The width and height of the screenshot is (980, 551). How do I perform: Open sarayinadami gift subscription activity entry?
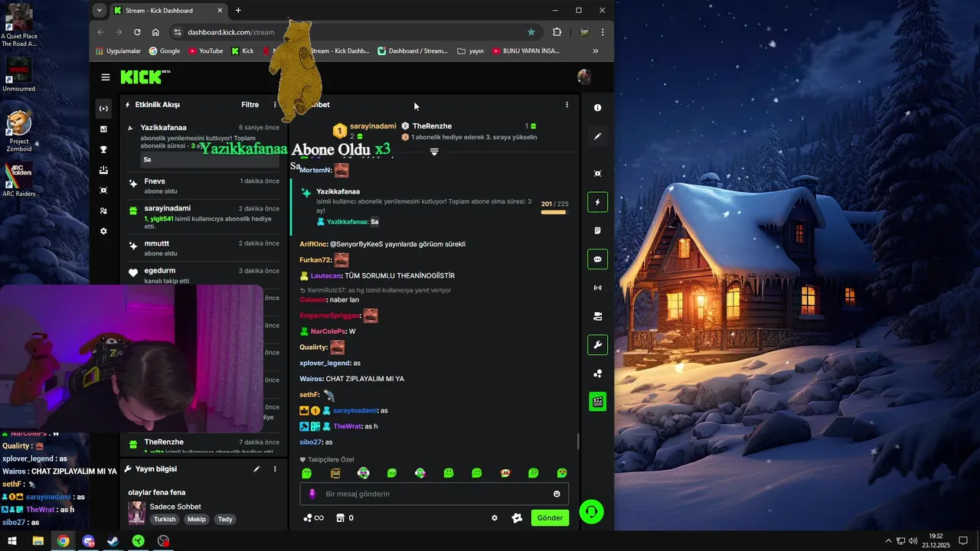click(x=204, y=217)
